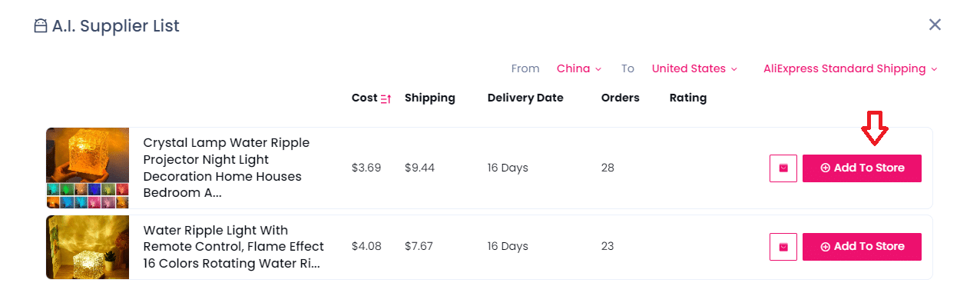
Task: Open the China origin country dropdown
Action: click(x=579, y=68)
